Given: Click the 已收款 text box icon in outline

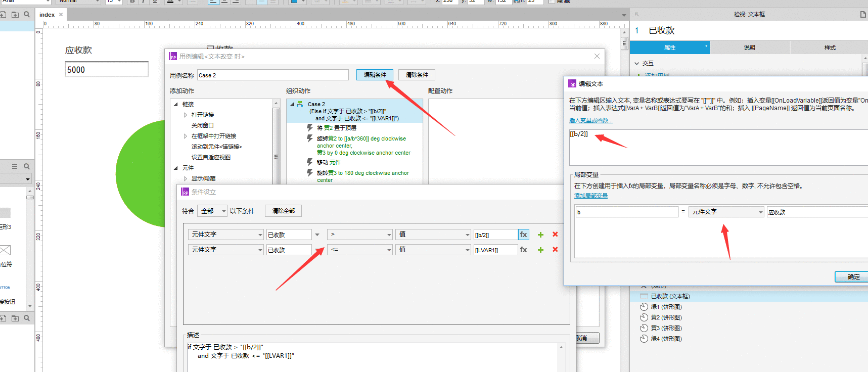Looking at the screenshot, I should point(644,296).
